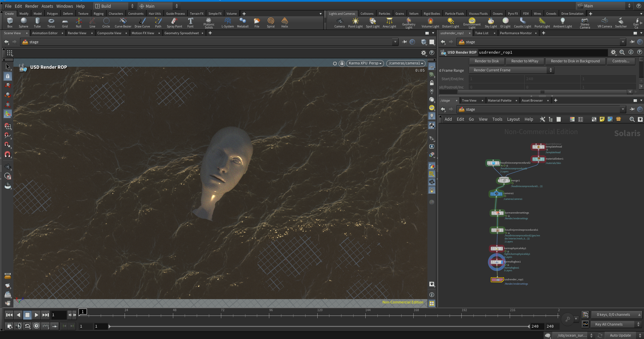Select the Metaball shelf tool
Image resolution: width=644 pixels, height=339 pixels.
pyautogui.click(x=243, y=23)
